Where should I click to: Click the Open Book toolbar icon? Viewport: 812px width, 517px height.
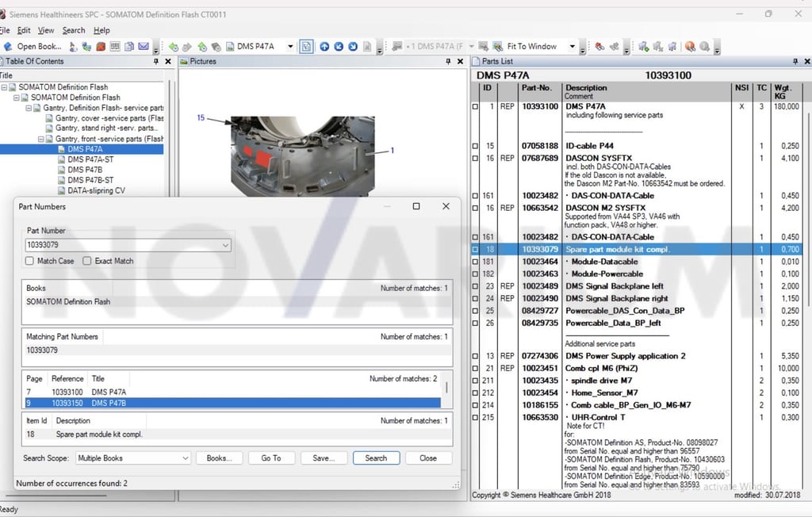click(8, 47)
